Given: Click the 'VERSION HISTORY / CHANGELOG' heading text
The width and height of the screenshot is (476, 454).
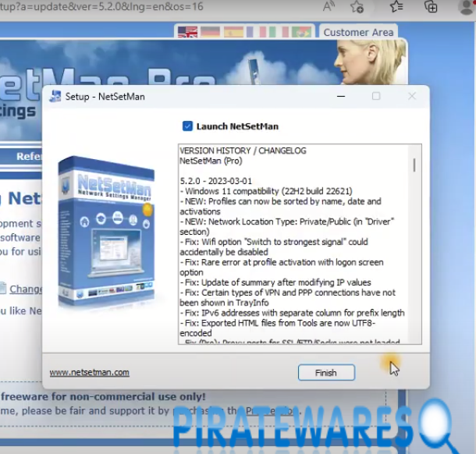Looking at the screenshot, I should click(x=243, y=151).
